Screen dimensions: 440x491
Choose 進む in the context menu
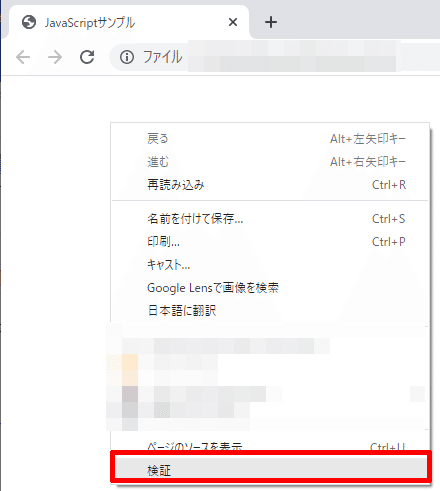click(x=270, y=162)
